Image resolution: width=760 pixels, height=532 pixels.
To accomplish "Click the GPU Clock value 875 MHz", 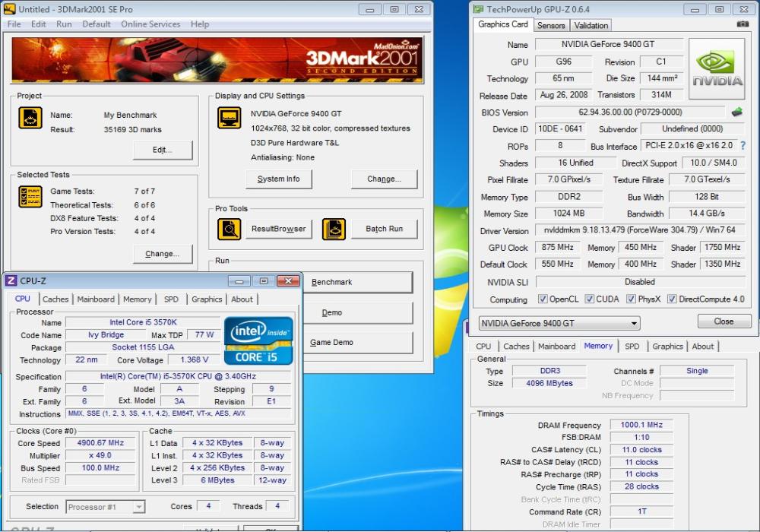I will (557, 248).
